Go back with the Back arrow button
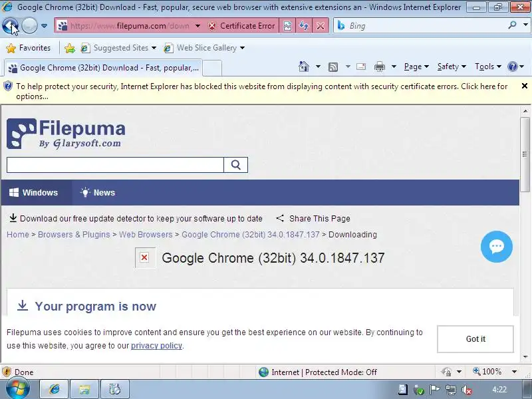The height and width of the screenshot is (399, 532). 10,25
